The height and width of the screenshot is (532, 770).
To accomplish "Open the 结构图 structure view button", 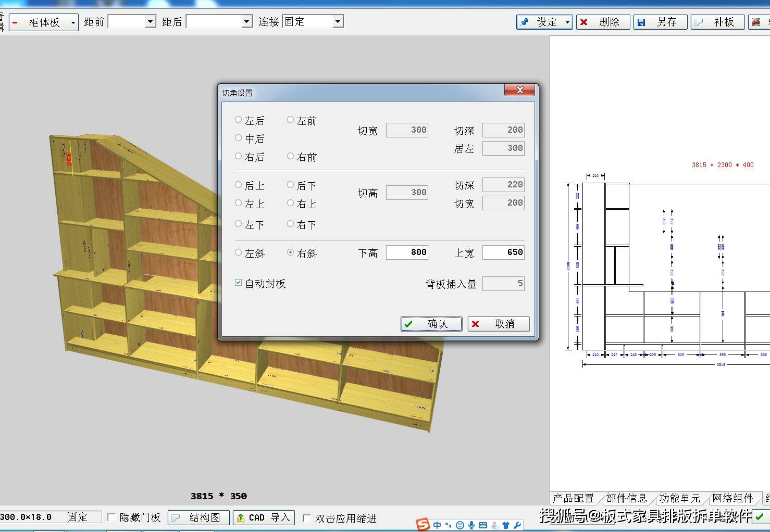I will tap(198, 517).
